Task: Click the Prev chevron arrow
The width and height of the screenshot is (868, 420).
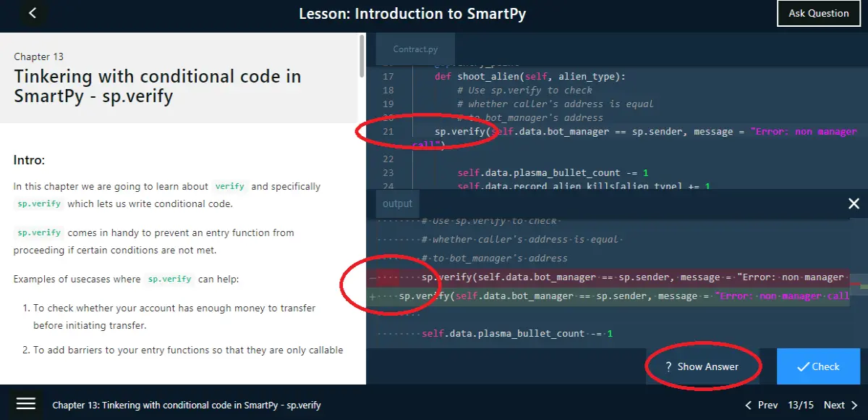Action: tap(749, 406)
